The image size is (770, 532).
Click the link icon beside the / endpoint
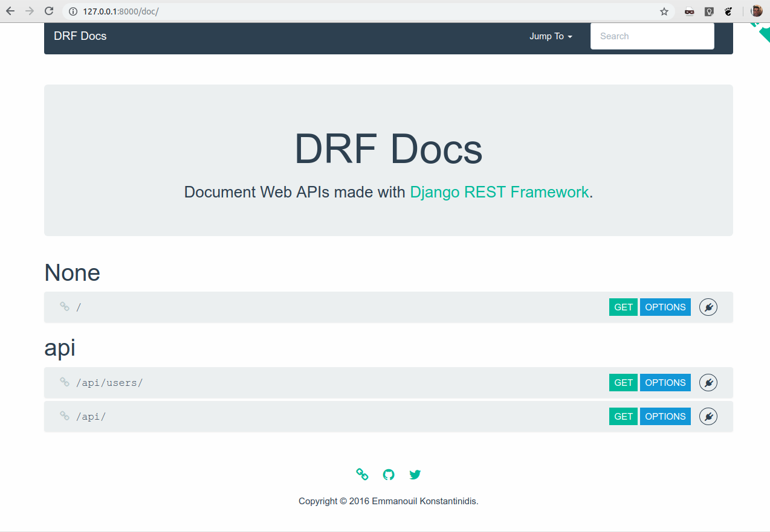[x=65, y=307]
